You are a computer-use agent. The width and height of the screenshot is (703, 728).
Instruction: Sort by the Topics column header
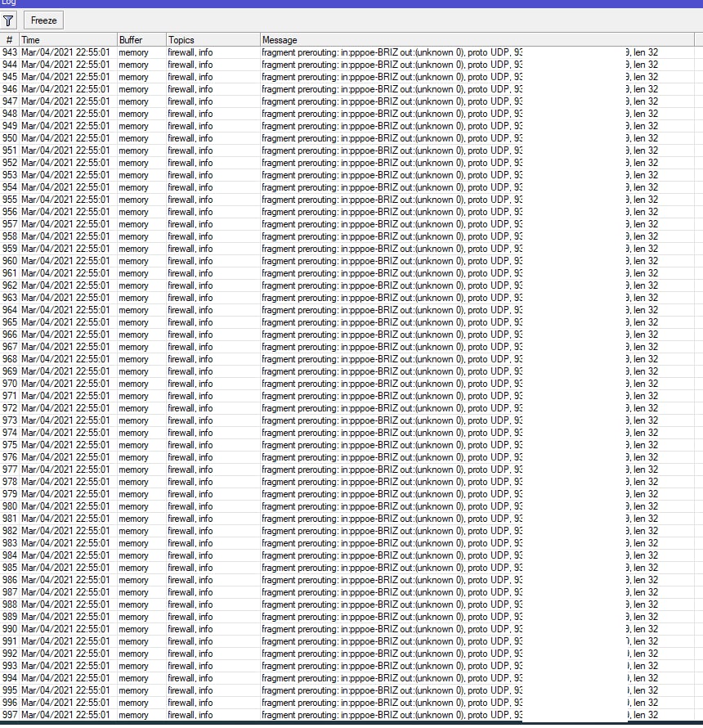click(213, 40)
